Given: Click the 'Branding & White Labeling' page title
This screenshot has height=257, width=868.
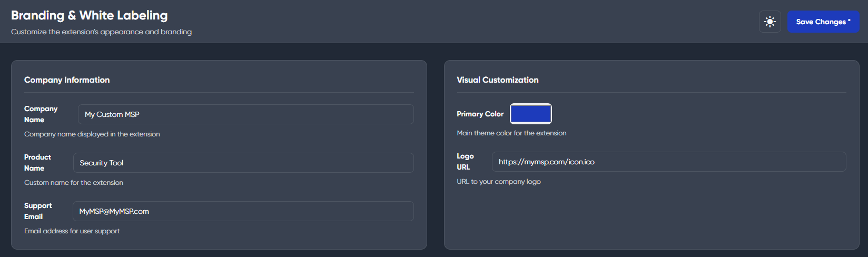Looking at the screenshot, I should 90,15.
